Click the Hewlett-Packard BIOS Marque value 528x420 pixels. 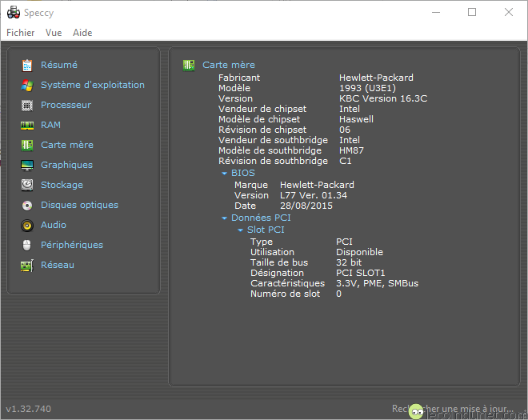[317, 185]
